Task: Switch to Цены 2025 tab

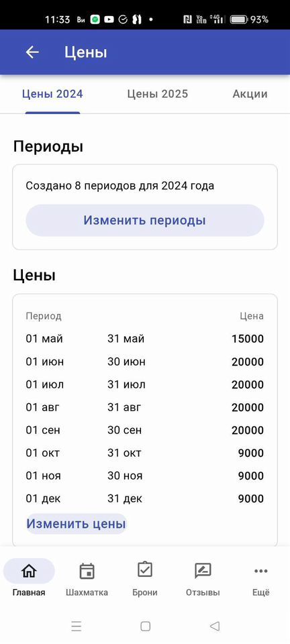Action: tap(157, 94)
